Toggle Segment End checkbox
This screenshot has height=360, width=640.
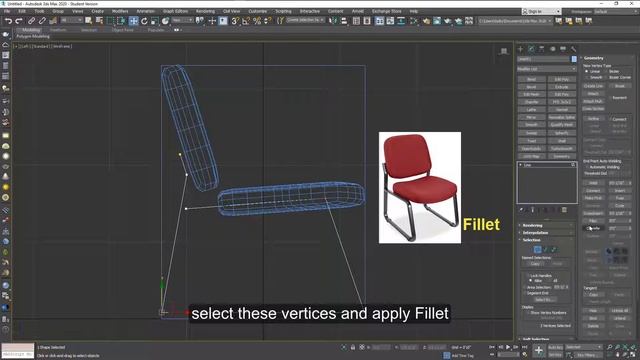524,293
